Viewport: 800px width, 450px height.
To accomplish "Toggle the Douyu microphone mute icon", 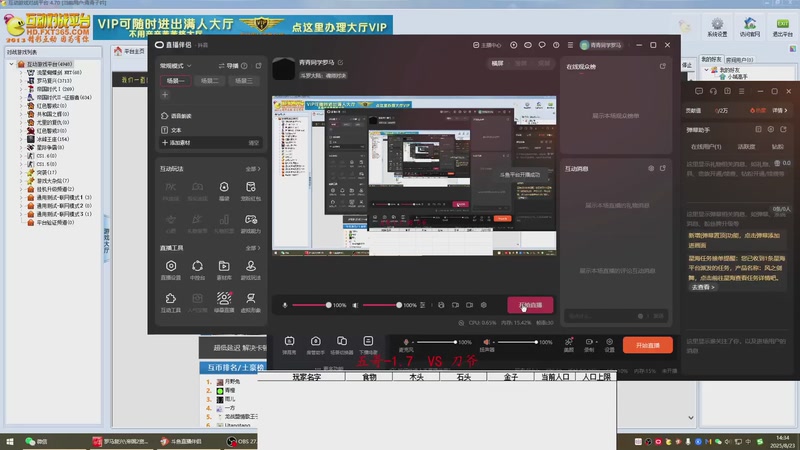I will tap(406, 342).
